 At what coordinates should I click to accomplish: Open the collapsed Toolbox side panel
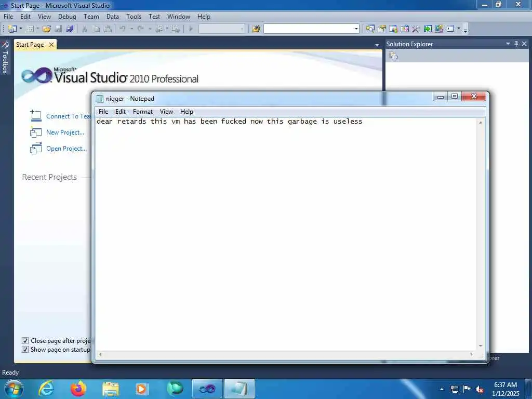(x=5, y=58)
